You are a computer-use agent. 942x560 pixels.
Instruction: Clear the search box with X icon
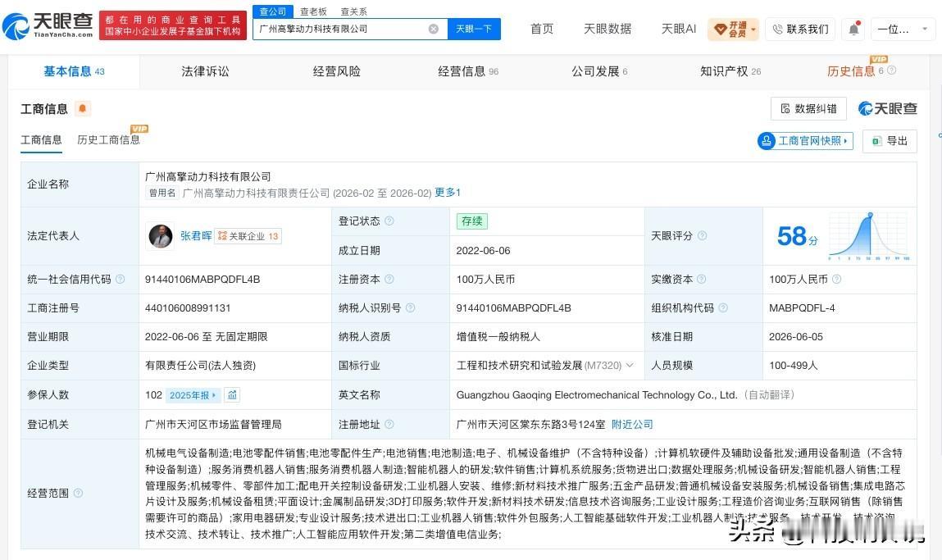(x=433, y=29)
